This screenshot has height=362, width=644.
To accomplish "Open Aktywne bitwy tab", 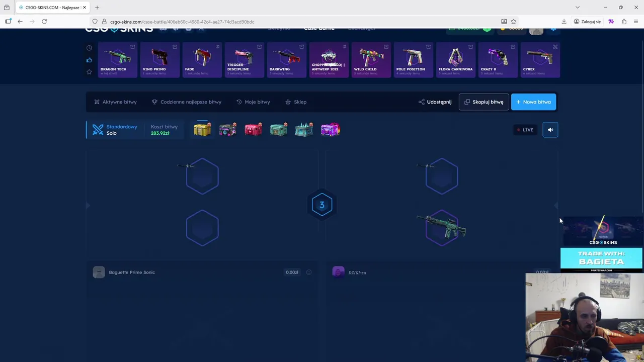I will (x=115, y=102).
